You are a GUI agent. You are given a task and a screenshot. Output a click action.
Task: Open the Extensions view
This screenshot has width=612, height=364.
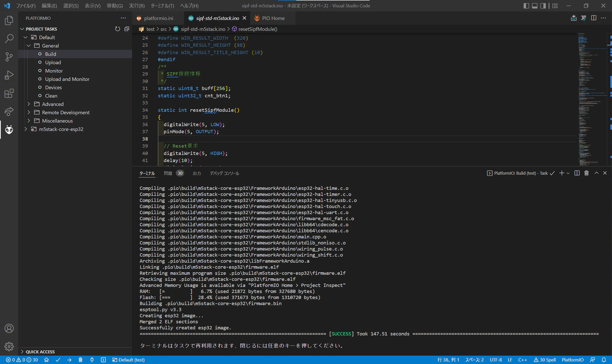pyautogui.click(x=9, y=93)
